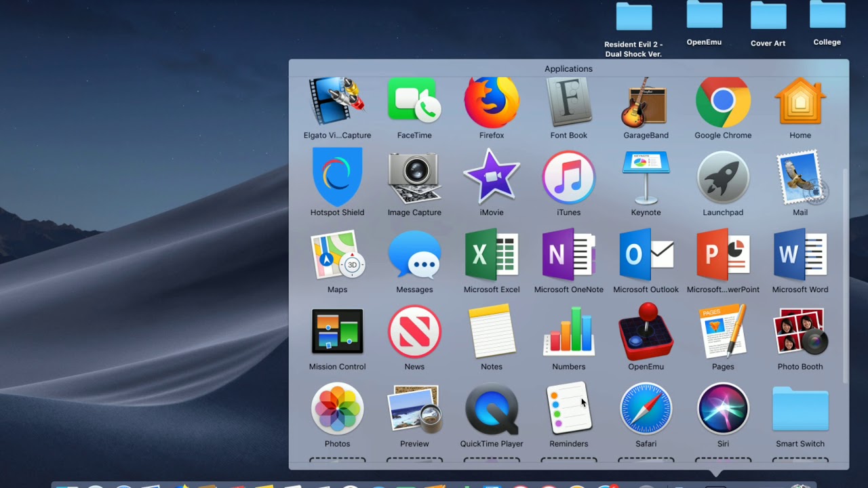Select the Resident Evil 2 desktop folder
The width and height of the screenshot is (868, 488).
(x=633, y=17)
